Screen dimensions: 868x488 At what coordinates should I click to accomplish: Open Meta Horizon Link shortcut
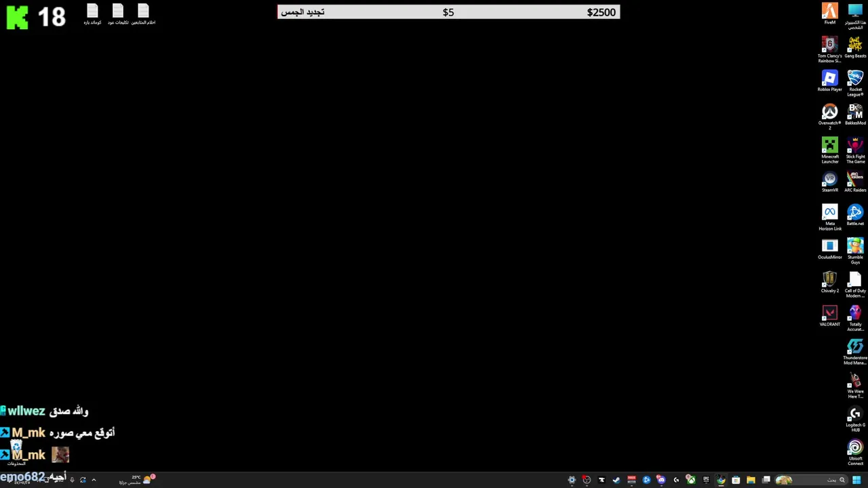[x=829, y=218]
